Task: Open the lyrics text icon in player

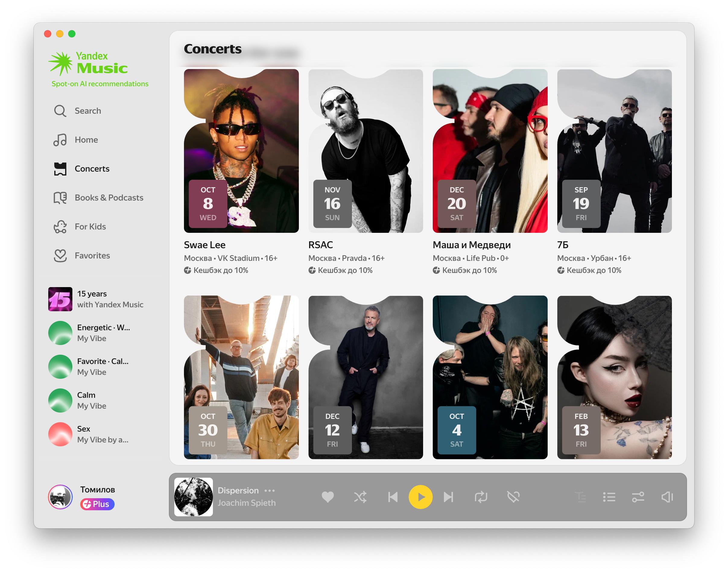Action: pos(580,497)
